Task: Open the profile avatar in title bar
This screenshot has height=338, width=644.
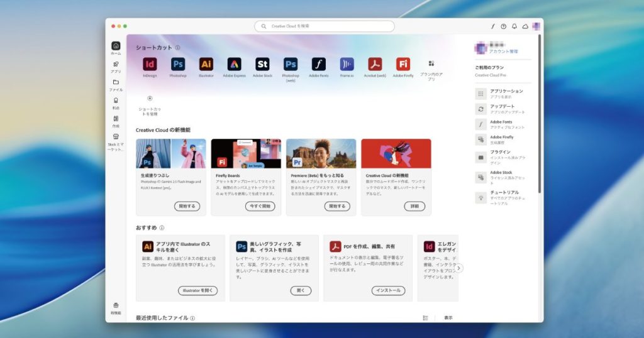Action: coord(536,26)
